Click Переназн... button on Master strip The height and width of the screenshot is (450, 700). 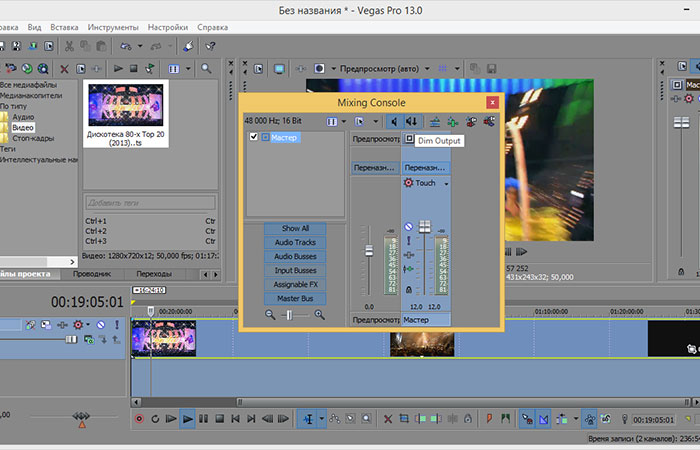[424, 168]
